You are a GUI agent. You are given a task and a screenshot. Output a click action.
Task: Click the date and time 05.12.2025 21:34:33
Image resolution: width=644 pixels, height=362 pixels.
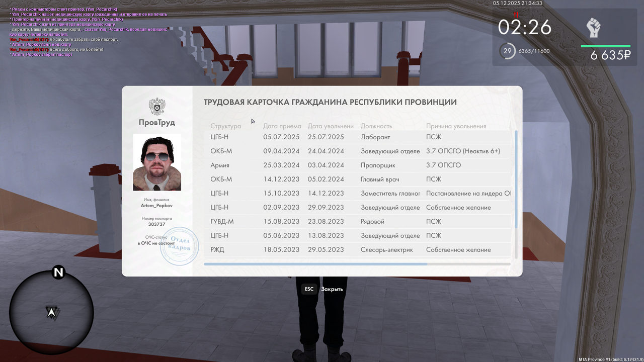517,3
